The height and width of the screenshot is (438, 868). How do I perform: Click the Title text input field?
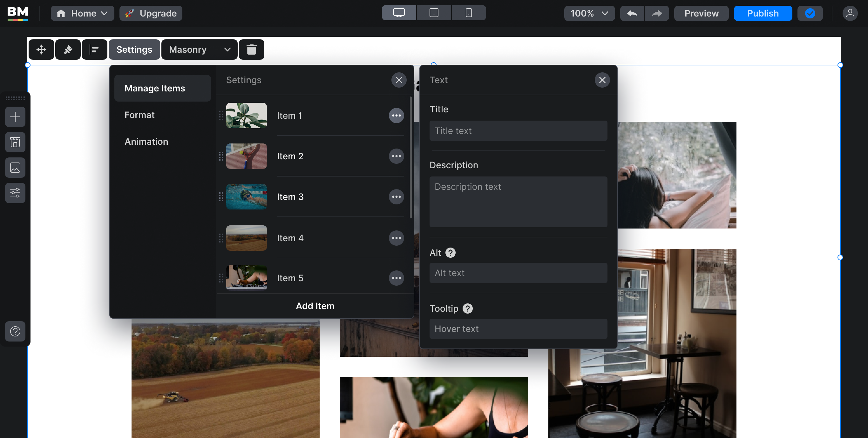(518, 131)
